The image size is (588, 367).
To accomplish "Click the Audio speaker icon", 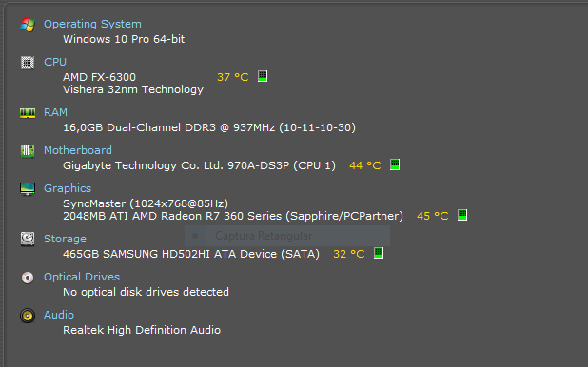I will point(28,316).
